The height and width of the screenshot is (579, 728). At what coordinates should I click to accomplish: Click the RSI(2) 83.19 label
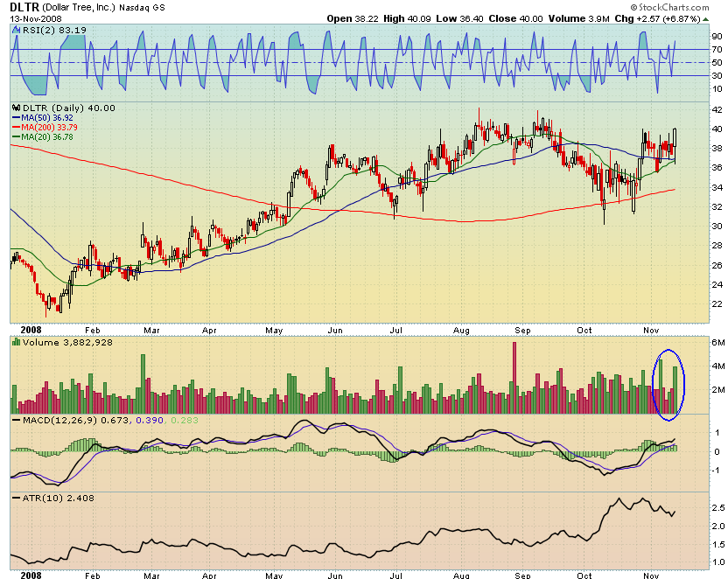(54, 30)
